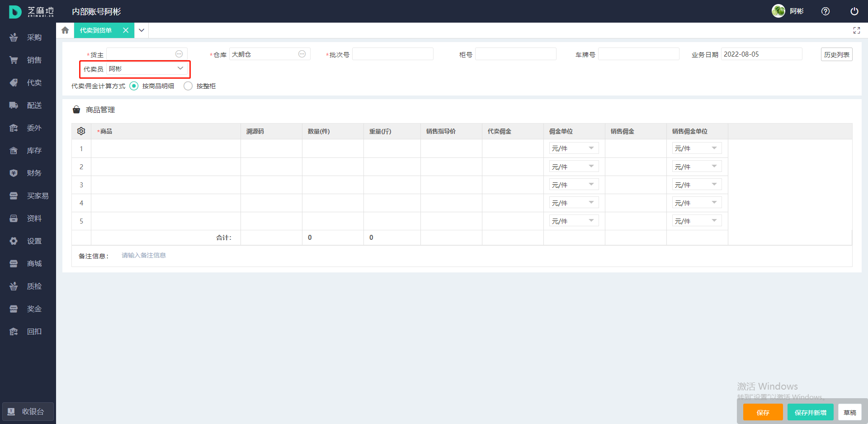
Task: Select 按整柜 commission method
Action: pyautogui.click(x=188, y=86)
